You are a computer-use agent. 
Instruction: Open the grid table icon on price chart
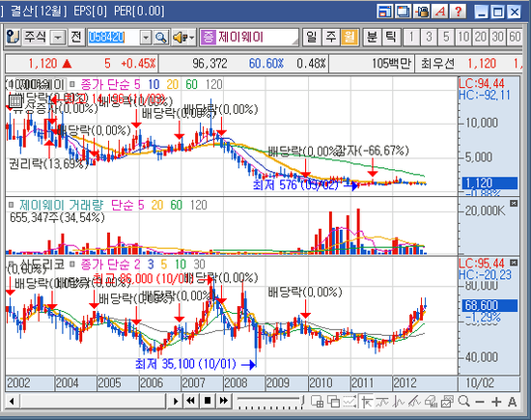click(x=14, y=101)
